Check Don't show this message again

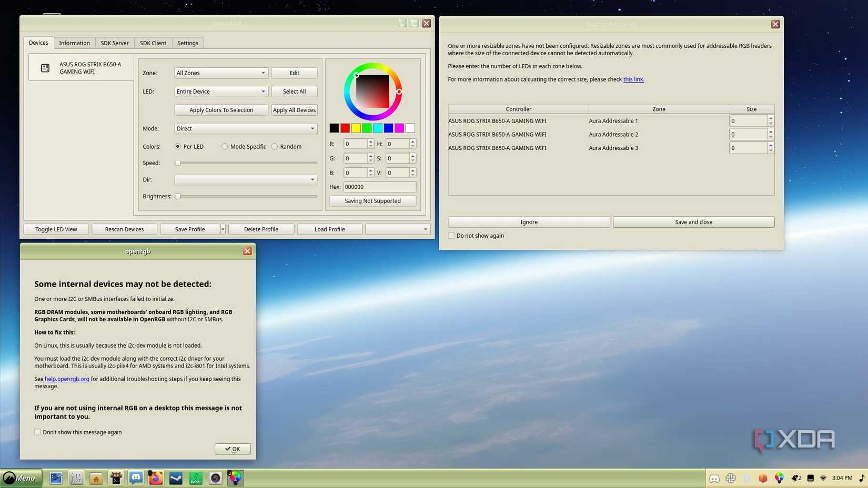(37, 432)
